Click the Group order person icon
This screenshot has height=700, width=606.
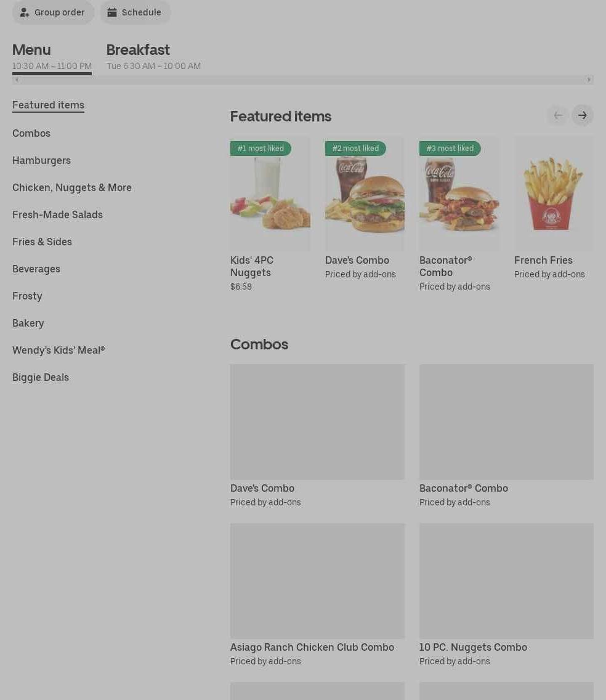pyautogui.click(x=25, y=12)
